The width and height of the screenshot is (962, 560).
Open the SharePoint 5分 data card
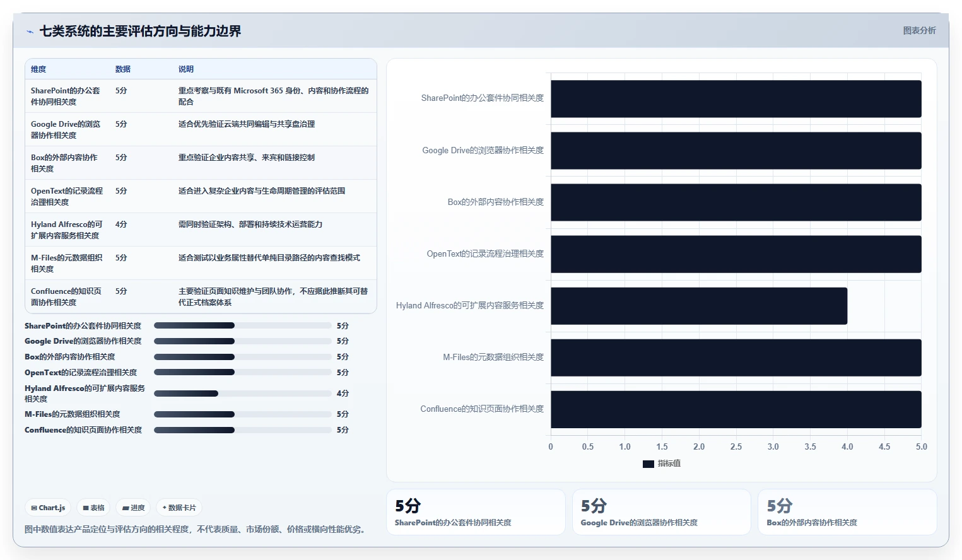click(476, 512)
